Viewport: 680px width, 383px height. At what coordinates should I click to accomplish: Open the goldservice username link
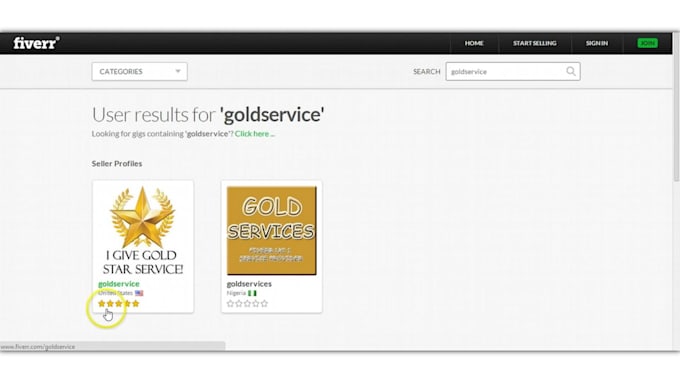(118, 284)
